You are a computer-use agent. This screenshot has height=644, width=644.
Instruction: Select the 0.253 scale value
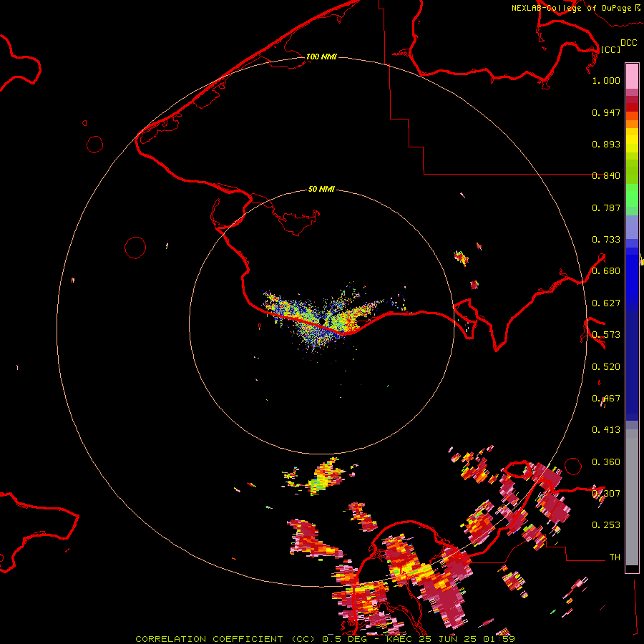click(606, 525)
